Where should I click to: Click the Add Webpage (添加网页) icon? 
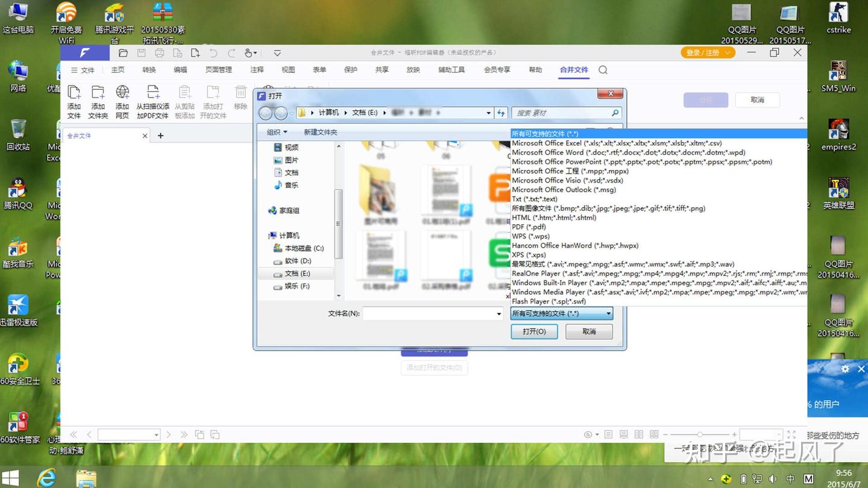click(x=122, y=92)
